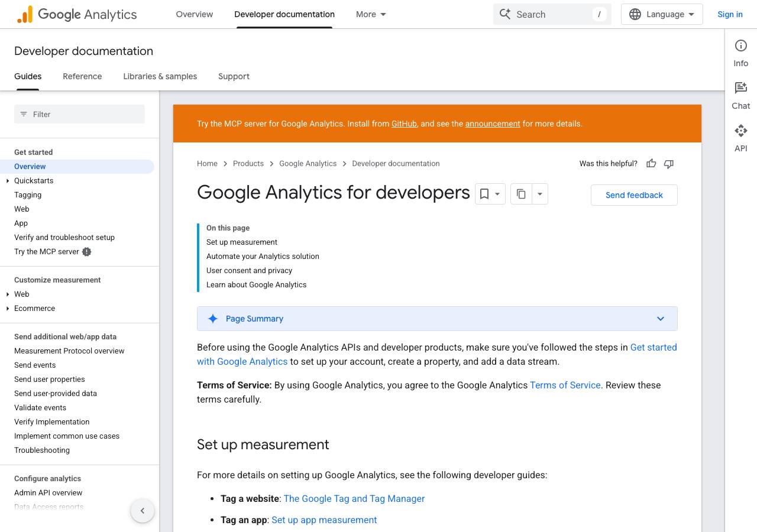Follow the Terms of Service link

coord(565,385)
